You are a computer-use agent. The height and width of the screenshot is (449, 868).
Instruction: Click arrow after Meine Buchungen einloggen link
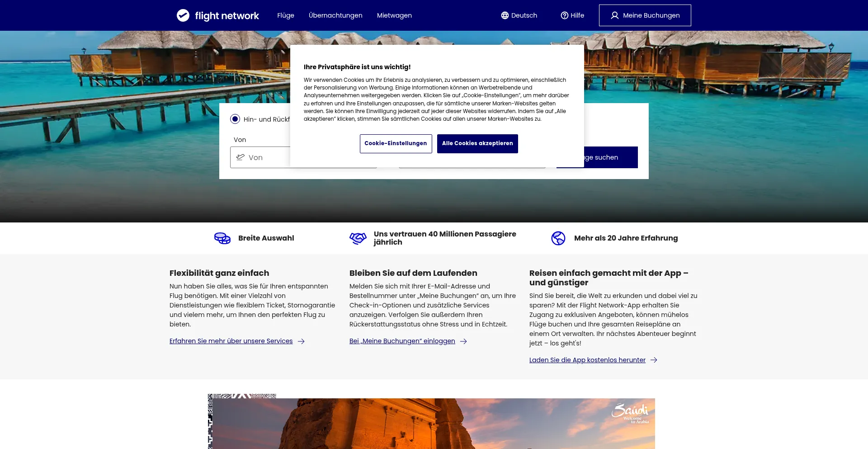click(463, 341)
